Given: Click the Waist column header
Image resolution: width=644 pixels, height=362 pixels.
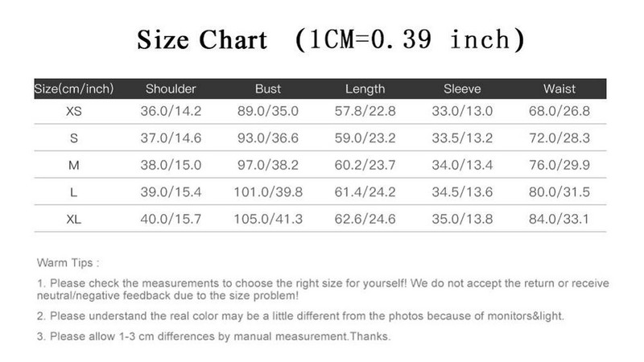Looking at the screenshot, I should pos(559,88).
